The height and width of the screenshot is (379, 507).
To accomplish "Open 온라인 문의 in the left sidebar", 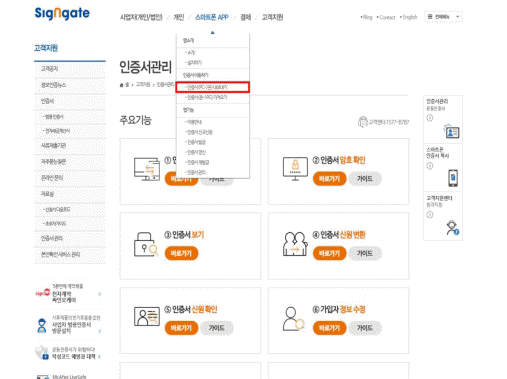I will [x=70, y=178].
